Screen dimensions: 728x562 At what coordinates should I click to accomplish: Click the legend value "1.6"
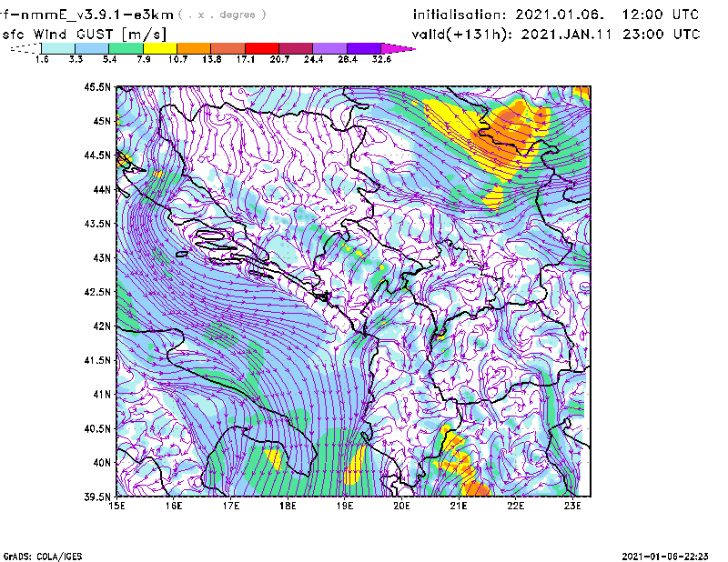(42, 59)
